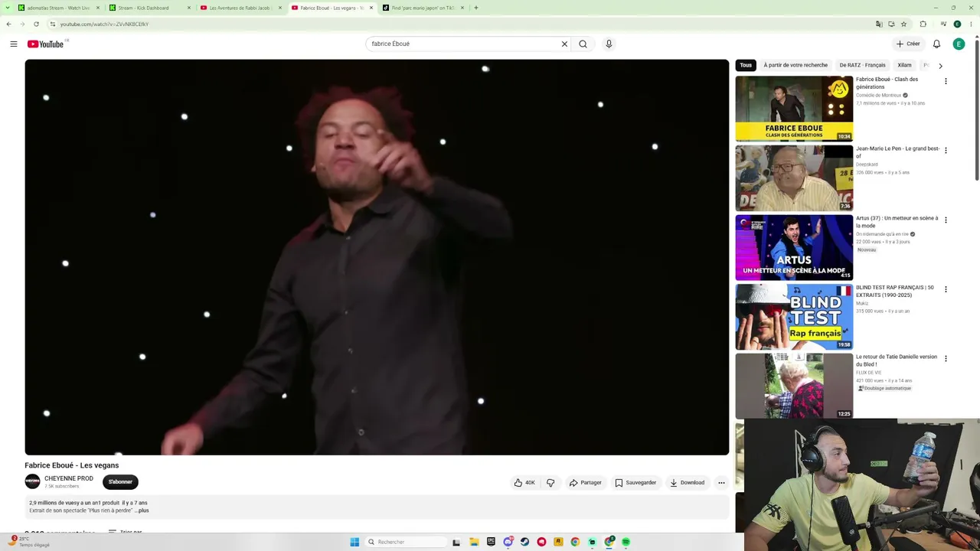Open YouTube notifications bell
Screen dimensions: 980x551
pyautogui.click(x=936, y=44)
